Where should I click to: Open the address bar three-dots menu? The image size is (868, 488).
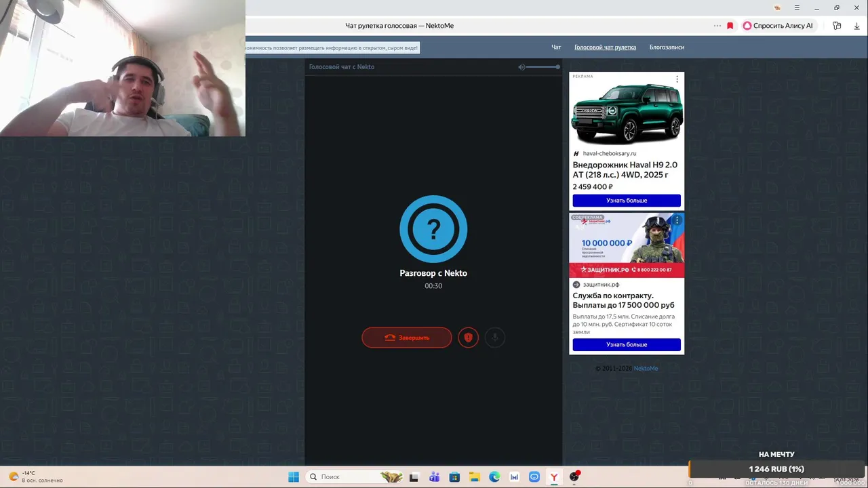717,26
